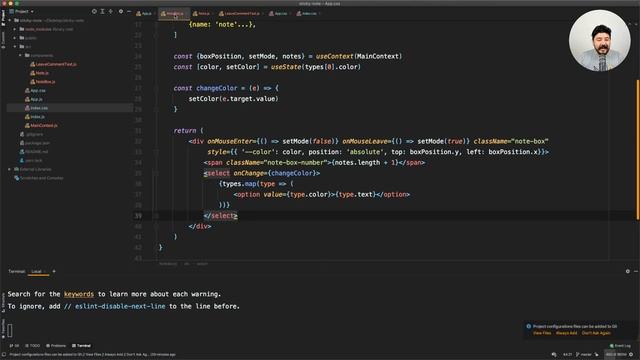The height and width of the screenshot is (360, 640).
Task: Expand the public folder
Action: point(15,38)
